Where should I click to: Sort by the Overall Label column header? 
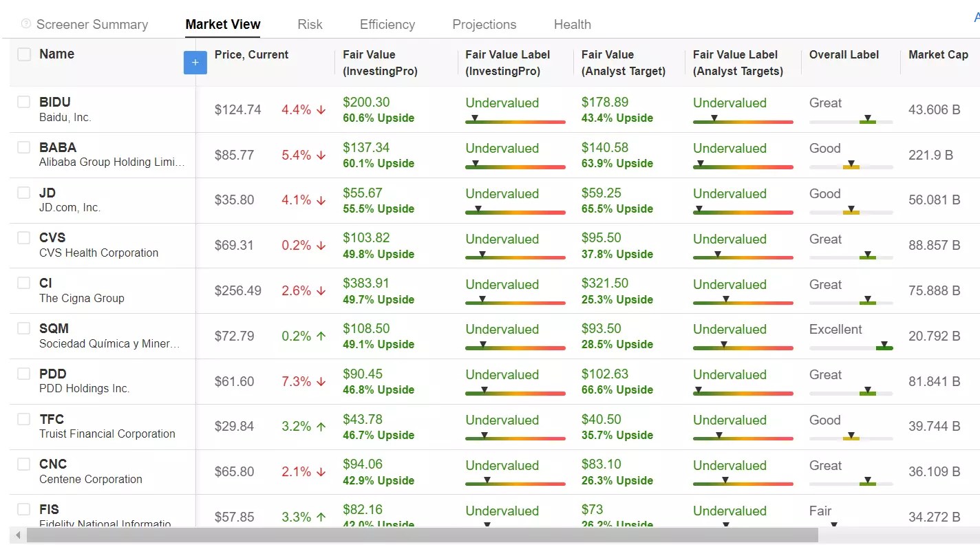click(x=844, y=55)
